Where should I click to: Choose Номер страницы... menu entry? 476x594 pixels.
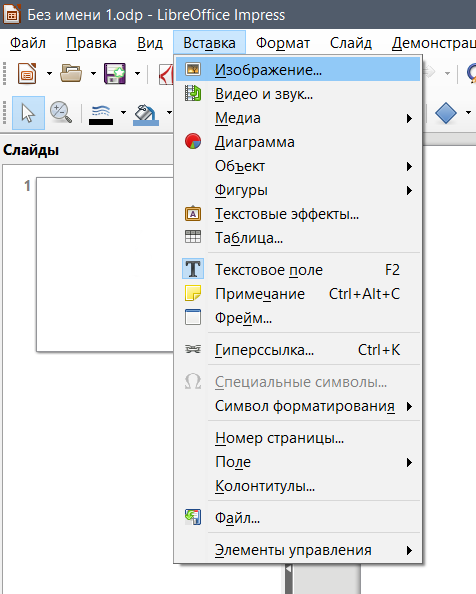pos(298,438)
